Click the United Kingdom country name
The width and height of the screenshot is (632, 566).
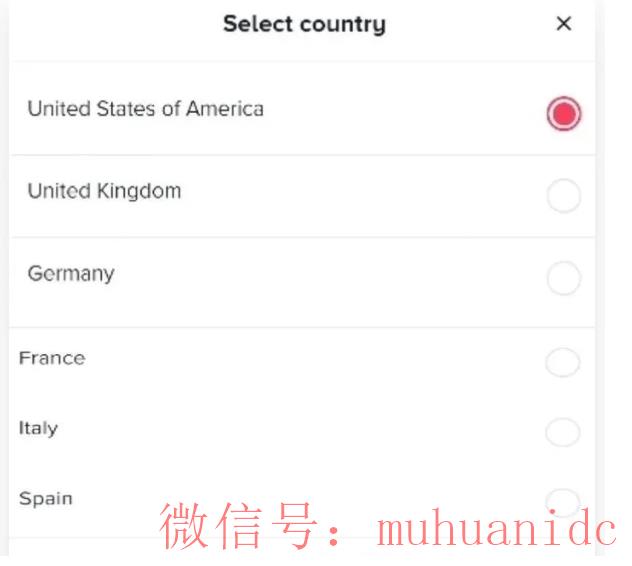point(104,191)
